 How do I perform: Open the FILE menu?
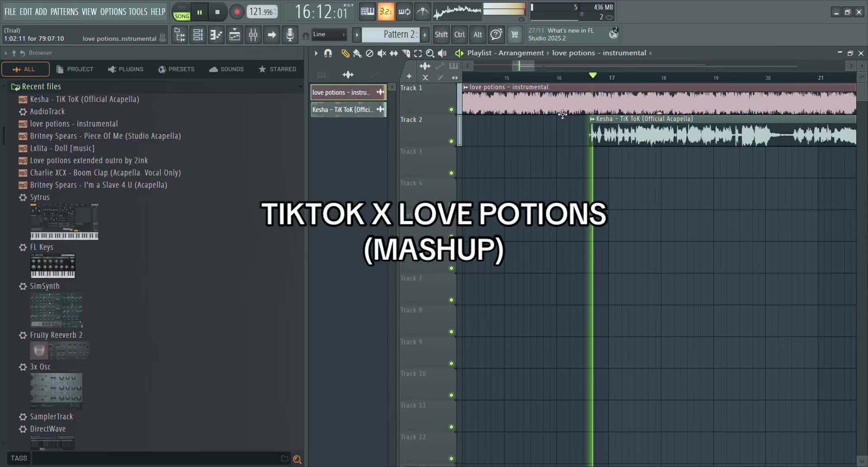point(10,12)
